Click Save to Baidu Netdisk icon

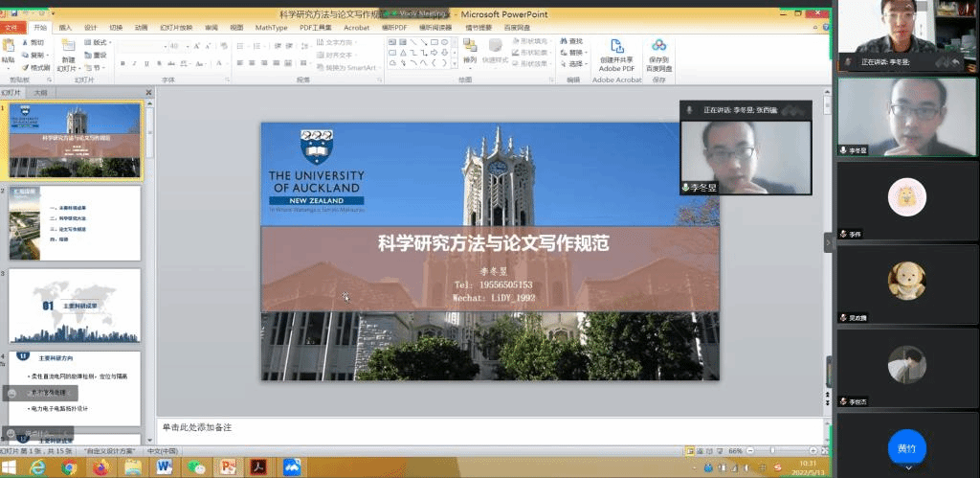coord(658,46)
